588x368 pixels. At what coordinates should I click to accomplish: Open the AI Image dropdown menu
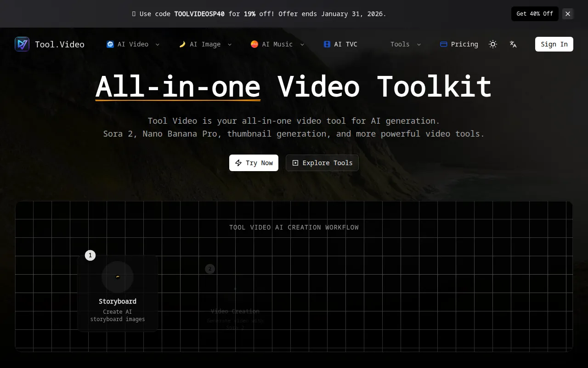[205, 44]
